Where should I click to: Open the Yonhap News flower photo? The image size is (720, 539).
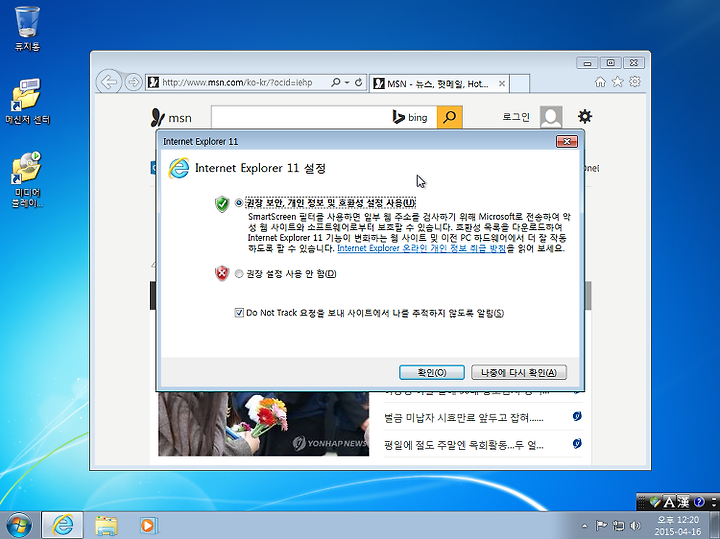pos(264,424)
